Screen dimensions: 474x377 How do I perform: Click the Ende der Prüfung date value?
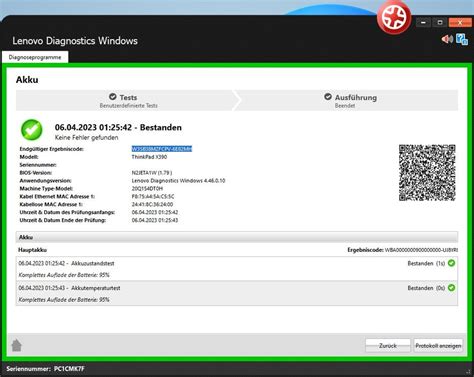[x=155, y=220]
